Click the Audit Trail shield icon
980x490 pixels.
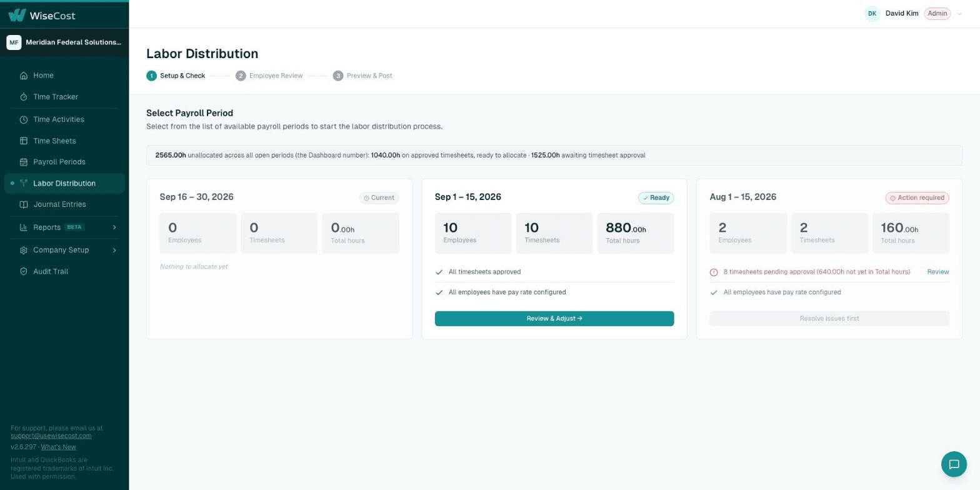[23, 271]
